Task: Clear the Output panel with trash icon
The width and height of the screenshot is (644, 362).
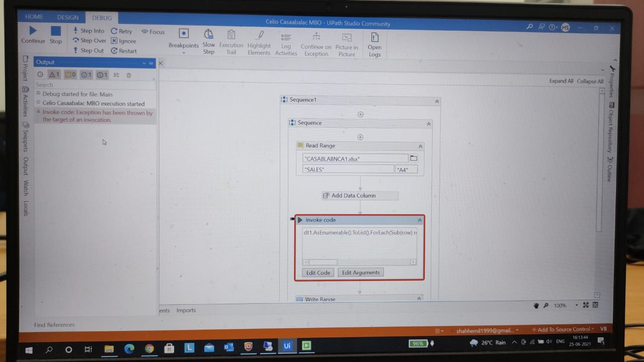Action: pos(129,75)
